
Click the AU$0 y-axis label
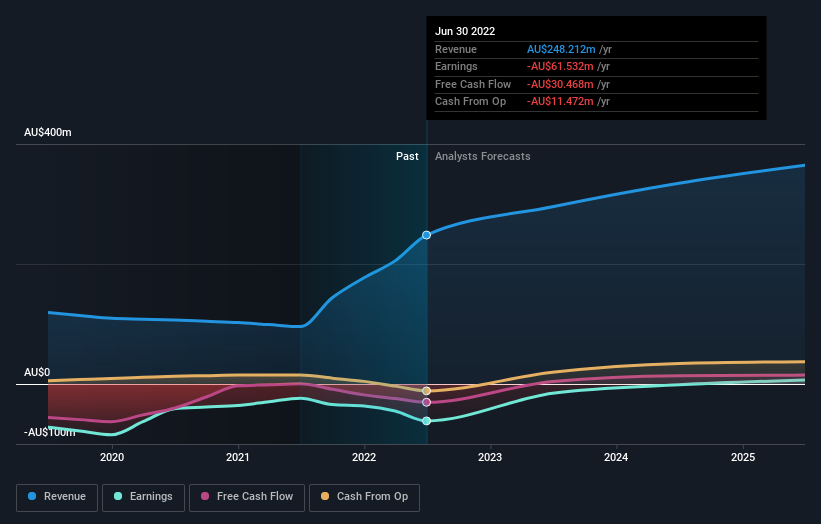click(x=37, y=372)
